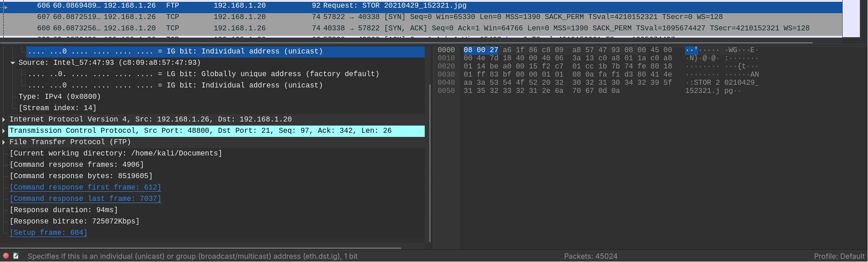Go to Setup frame 604 link

[48, 233]
